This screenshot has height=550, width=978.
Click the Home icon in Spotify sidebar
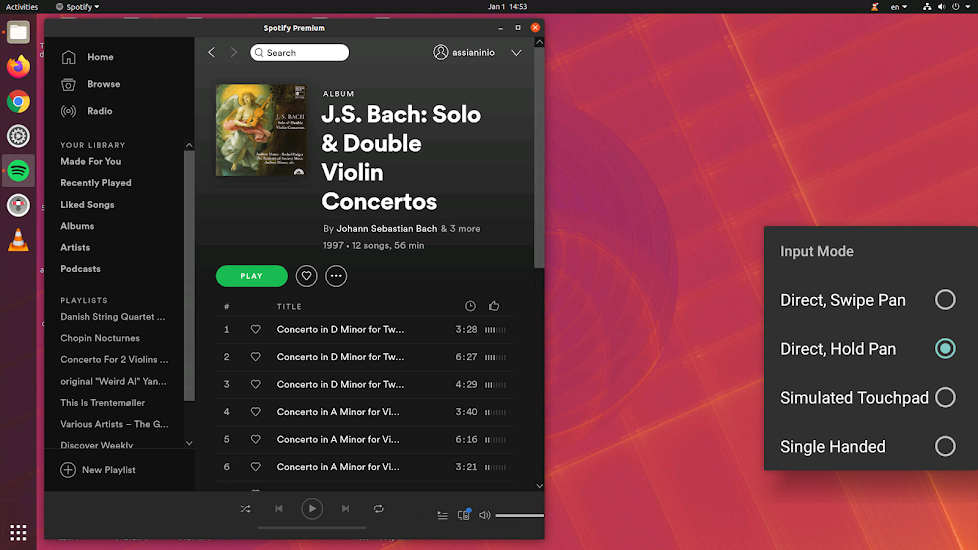(69, 57)
